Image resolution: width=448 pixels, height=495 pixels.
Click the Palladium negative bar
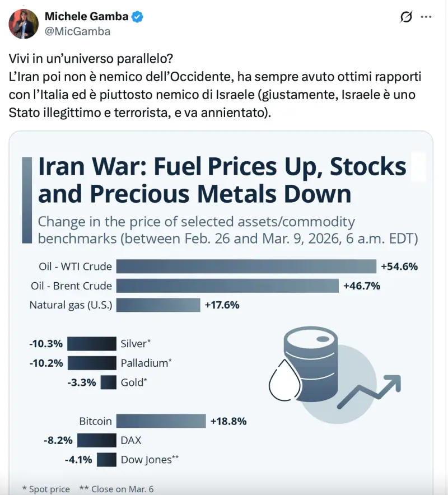point(92,363)
